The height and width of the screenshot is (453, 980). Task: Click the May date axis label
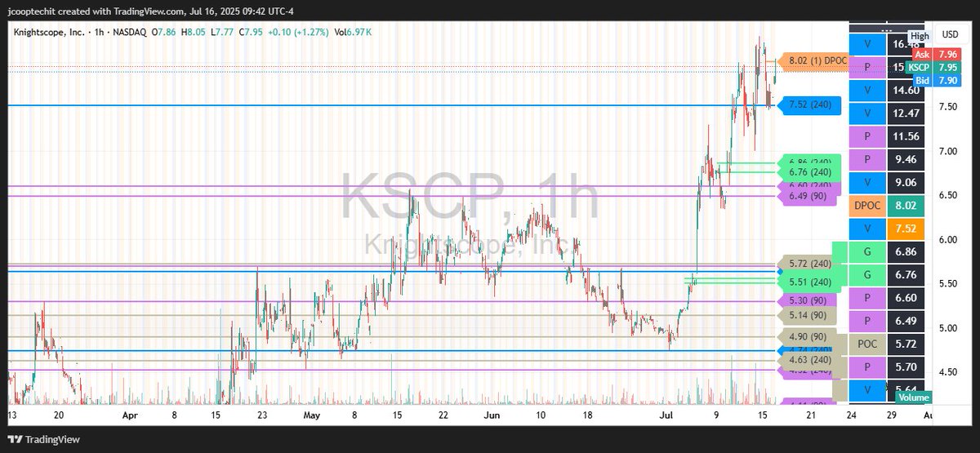(x=312, y=415)
